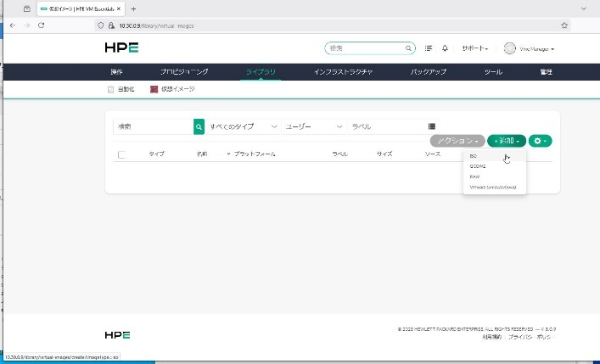Click the task list icon beside bell

[429, 49]
